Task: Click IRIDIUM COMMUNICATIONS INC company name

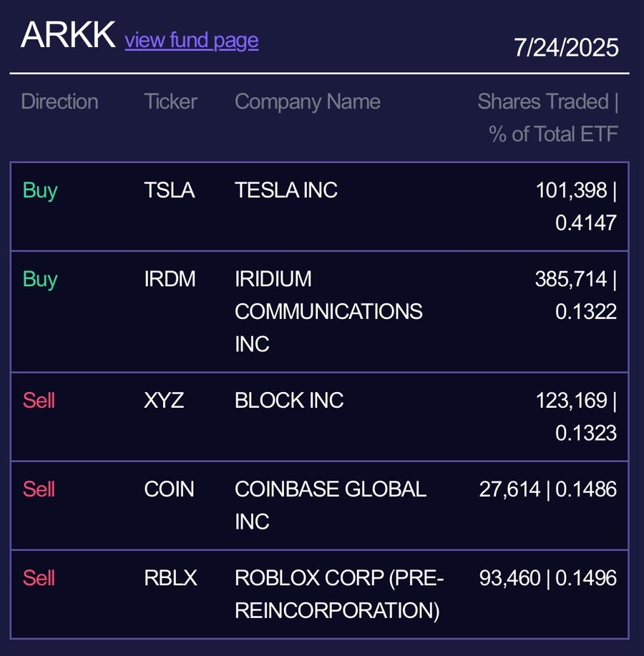Action: tap(328, 312)
